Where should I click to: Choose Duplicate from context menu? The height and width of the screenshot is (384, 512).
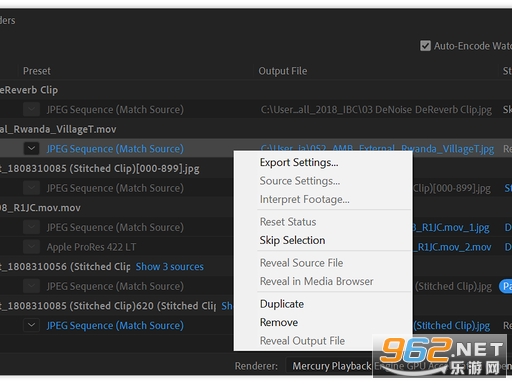point(282,304)
